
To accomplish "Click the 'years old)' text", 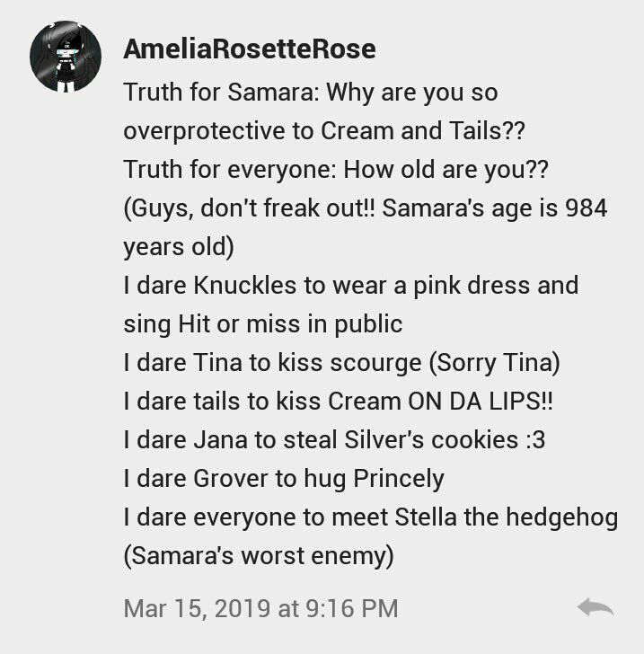I will pos(179,246).
